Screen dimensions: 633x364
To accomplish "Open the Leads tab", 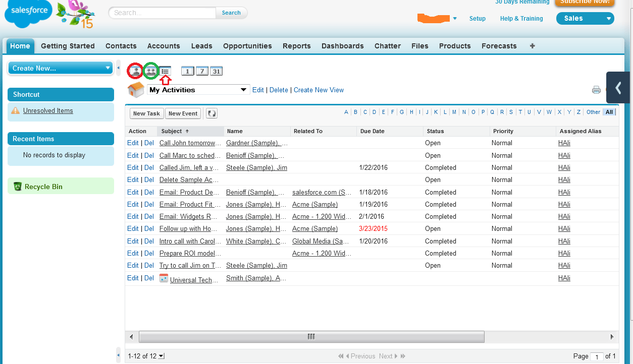I will [x=202, y=46].
